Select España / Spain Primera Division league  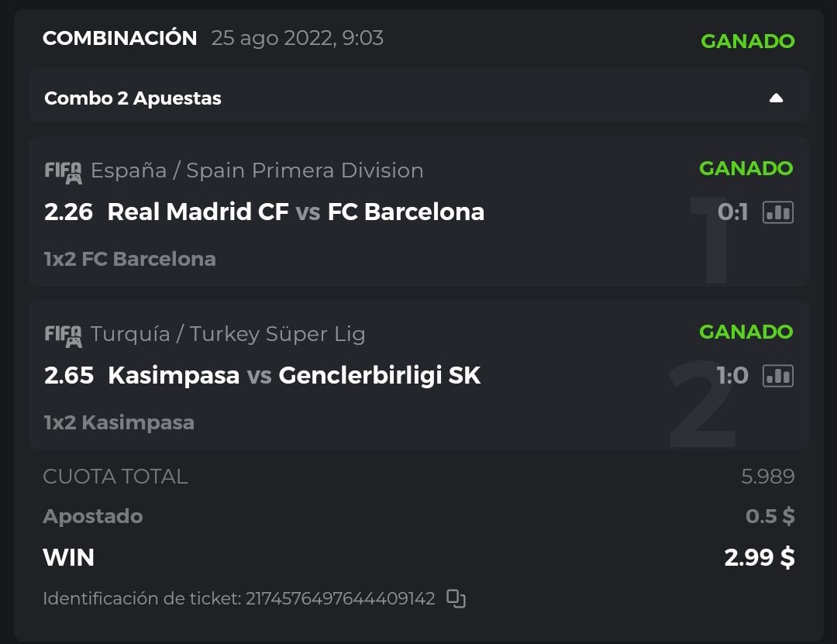point(257,170)
